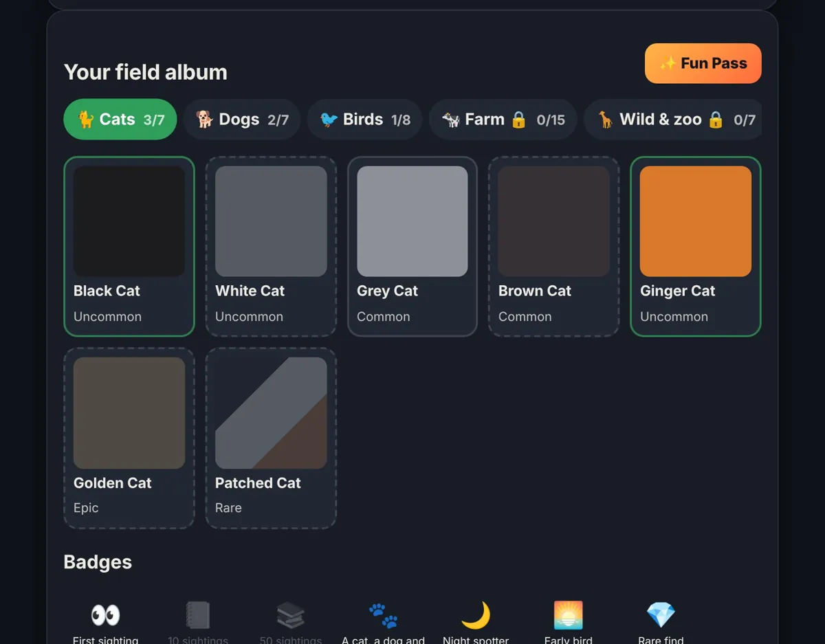Click the "3/7" count on Cats tab

[154, 120]
